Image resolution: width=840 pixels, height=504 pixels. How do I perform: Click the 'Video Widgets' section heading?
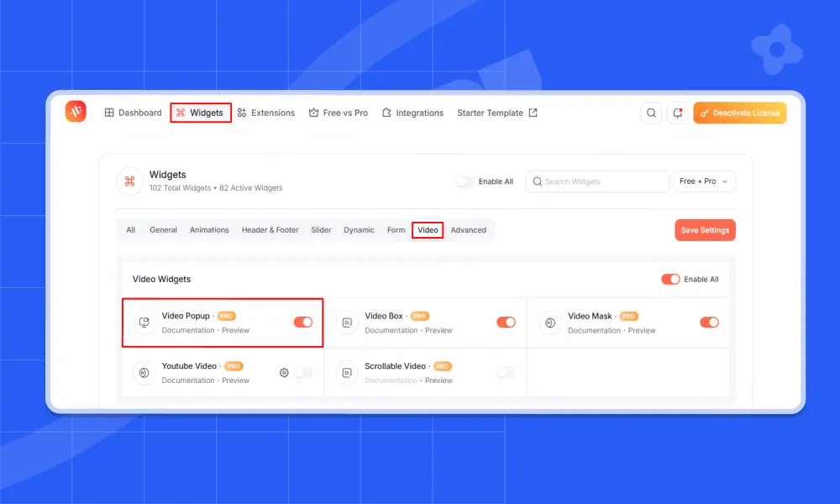tap(162, 279)
